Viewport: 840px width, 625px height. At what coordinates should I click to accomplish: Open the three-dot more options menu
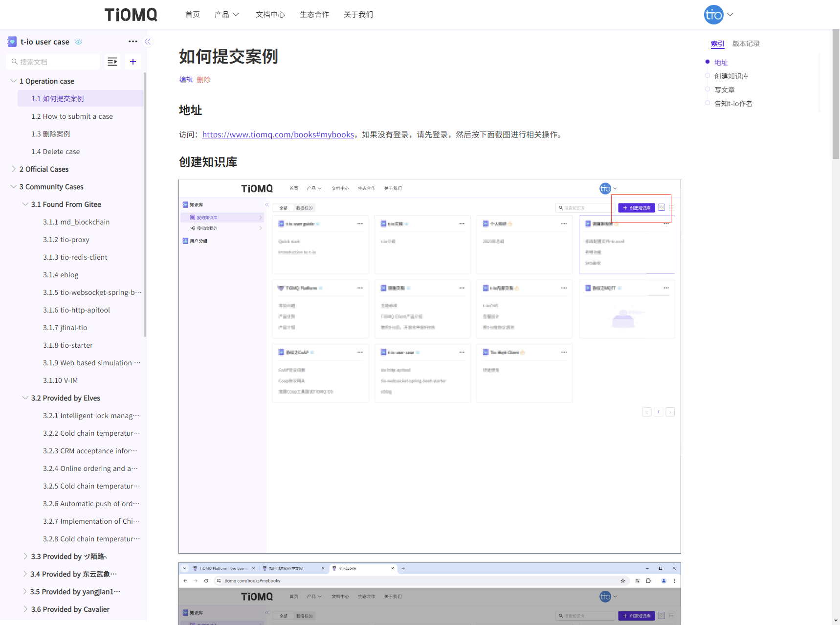point(133,42)
